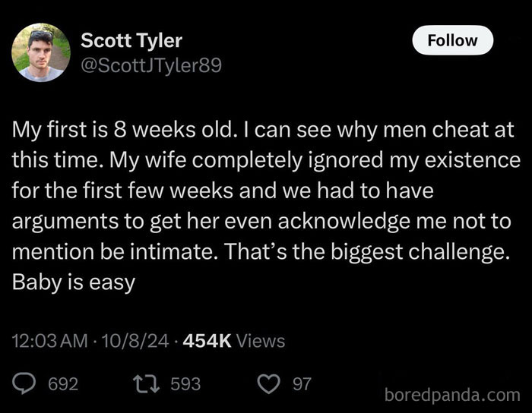Click the word "Views" beside 454K
Viewport: 532px width, 413px height.
tap(260, 341)
